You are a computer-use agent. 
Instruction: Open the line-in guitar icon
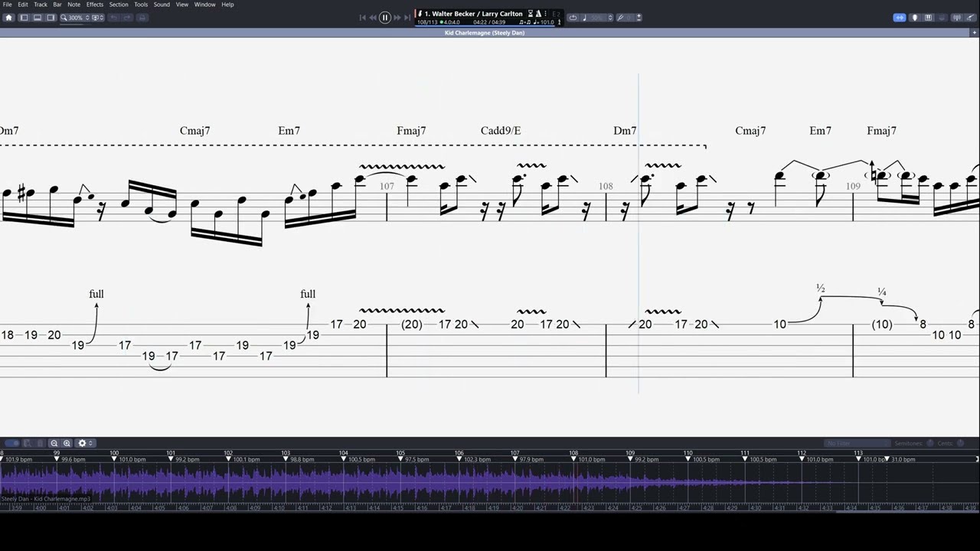pos(971,18)
